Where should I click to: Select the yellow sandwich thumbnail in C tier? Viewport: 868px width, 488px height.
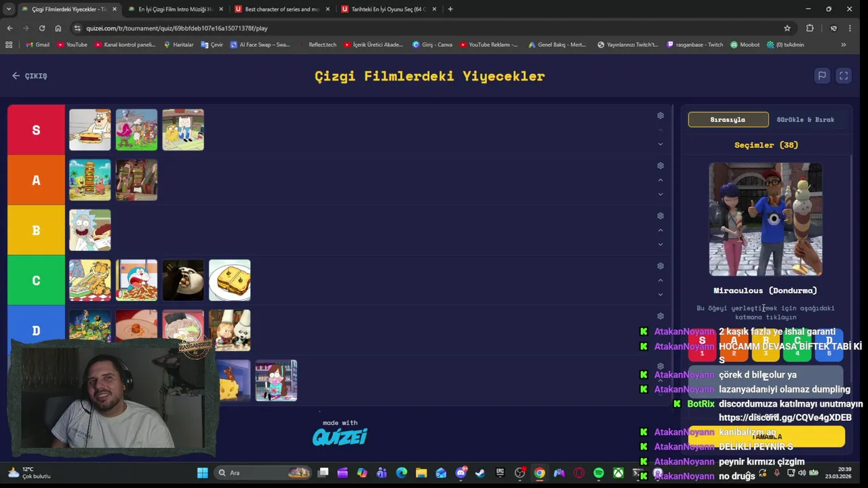(x=230, y=281)
